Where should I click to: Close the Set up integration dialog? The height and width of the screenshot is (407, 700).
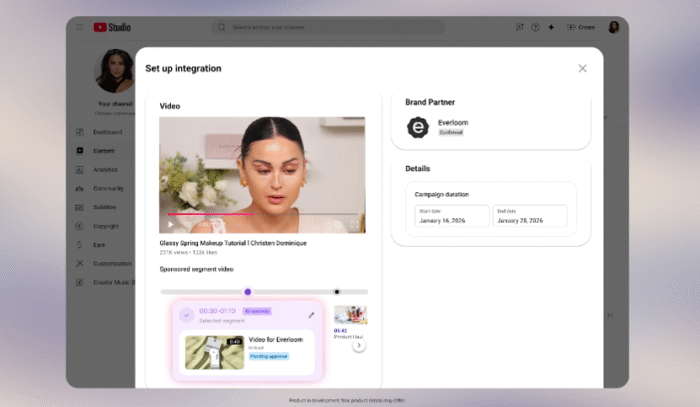click(583, 68)
